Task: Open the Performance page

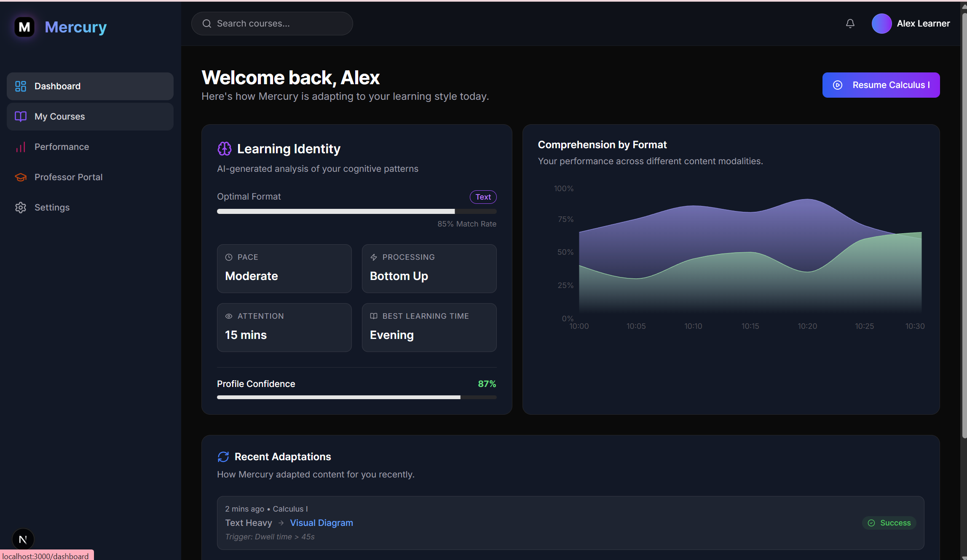Action: [62, 147]
